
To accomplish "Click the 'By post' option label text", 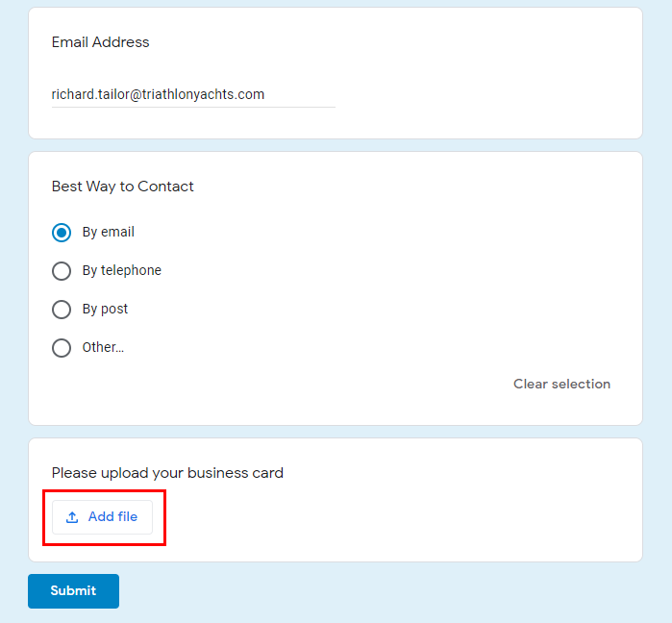I will 105,309.
